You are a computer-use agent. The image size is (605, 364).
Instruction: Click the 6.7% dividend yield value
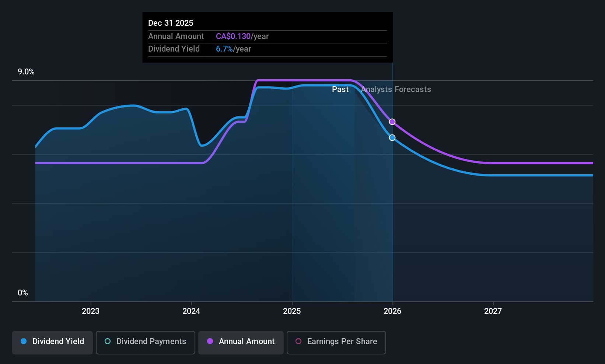tap(224, 49)
